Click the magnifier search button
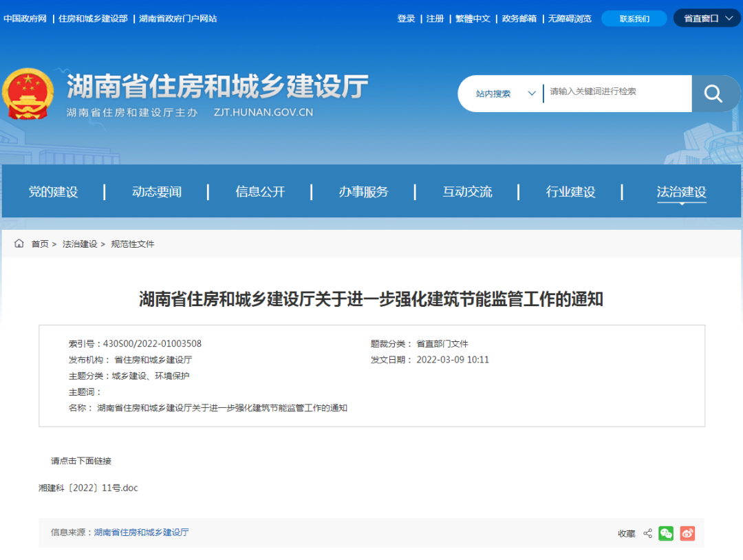Screen dimensions: 743x560 click(713, 94)
